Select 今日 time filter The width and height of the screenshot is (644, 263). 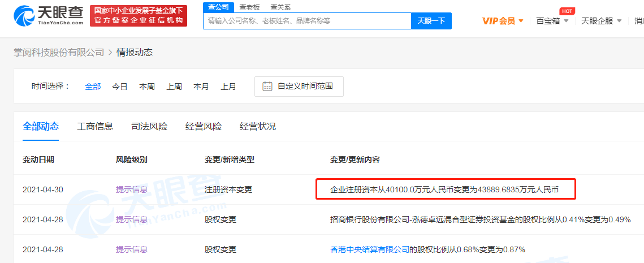coord(119,87)
